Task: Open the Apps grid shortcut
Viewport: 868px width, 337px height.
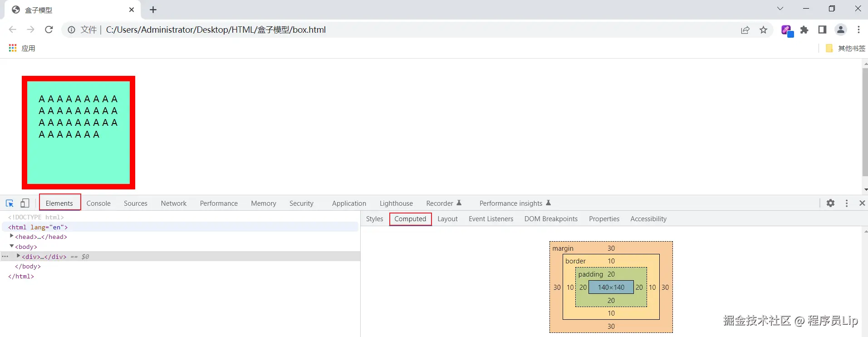Action: coord(13,48)
